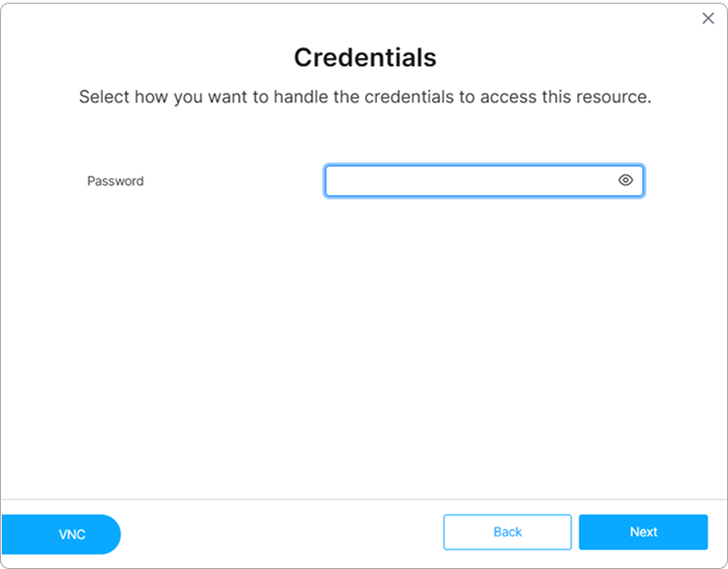
Task: Focus the empty Password text box
Action: [470, 181]
